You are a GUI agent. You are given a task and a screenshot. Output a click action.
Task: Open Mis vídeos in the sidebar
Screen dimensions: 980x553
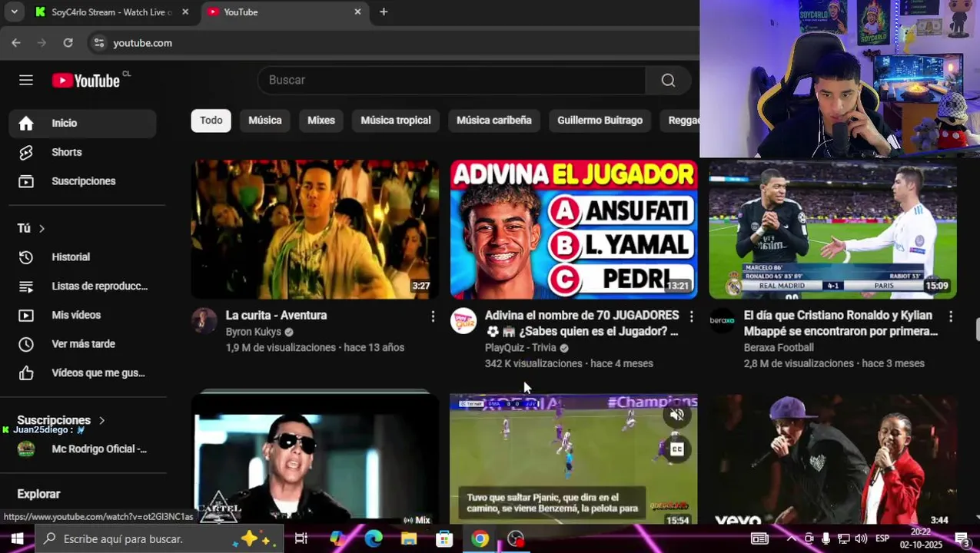tap(83, 316)
